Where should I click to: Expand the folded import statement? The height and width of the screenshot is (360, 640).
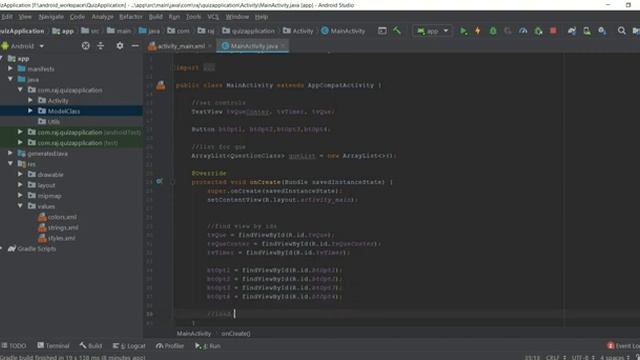[x=209, y=68]
